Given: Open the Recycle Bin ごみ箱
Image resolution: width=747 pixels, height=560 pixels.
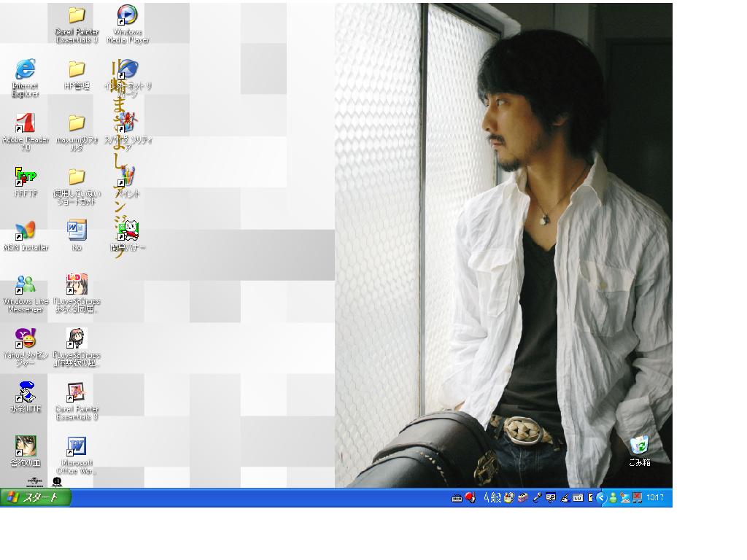Looking at the screenshot, I should pyautogui.click(x=639, y=451).
